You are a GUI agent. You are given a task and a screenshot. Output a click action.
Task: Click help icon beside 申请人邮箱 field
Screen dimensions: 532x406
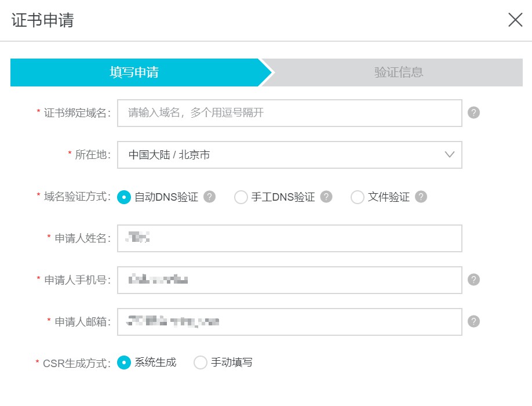(x=473, y=321)
